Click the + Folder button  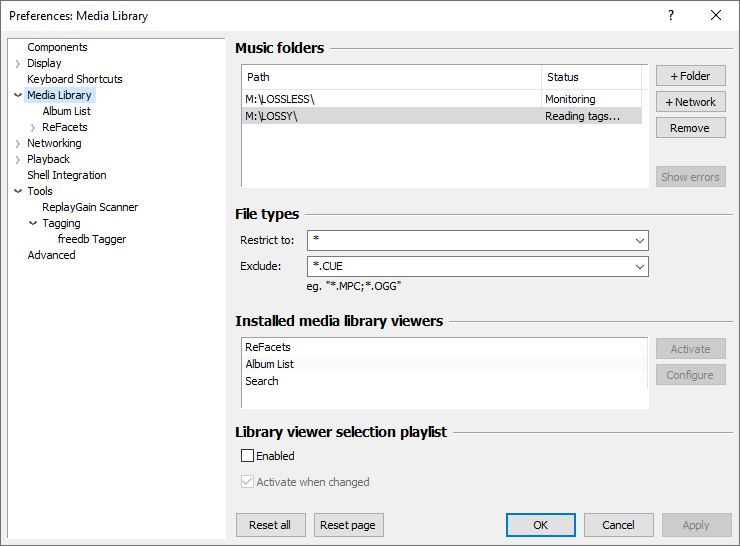coord(690,76)
